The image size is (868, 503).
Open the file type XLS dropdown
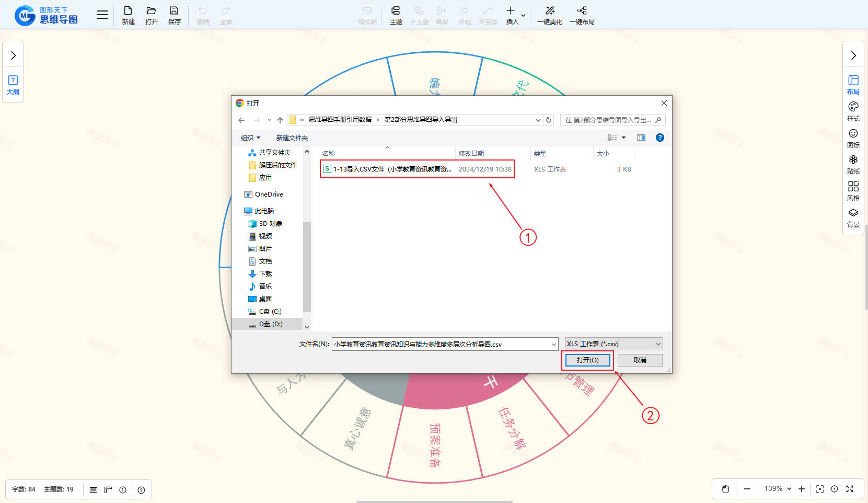(614, 344)
